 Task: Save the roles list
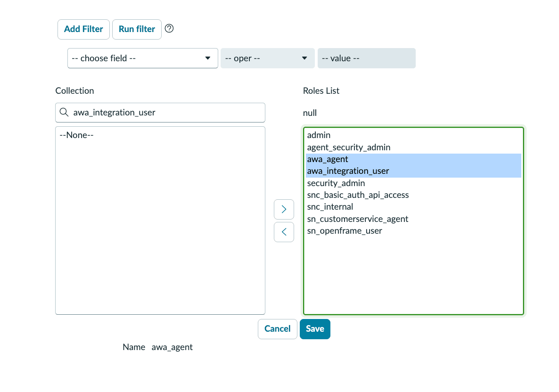pos(315,329)
